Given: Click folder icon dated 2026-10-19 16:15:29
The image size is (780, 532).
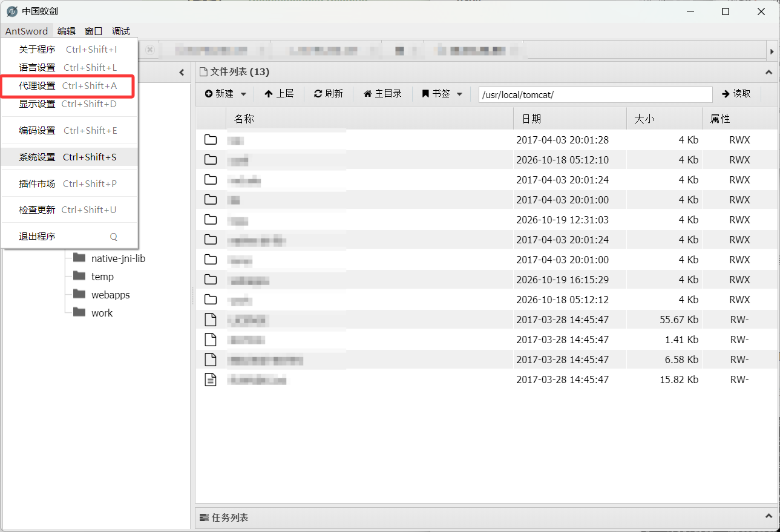Looking at the screenshot, I should coord(211,280).
